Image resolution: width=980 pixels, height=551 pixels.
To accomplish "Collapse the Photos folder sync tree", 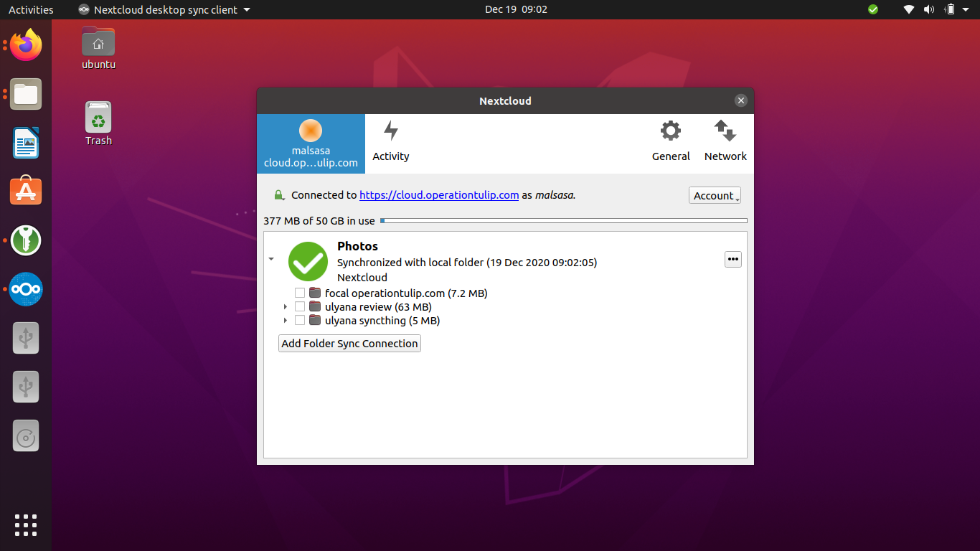I will pyautogui.click(x=271, y=259).
